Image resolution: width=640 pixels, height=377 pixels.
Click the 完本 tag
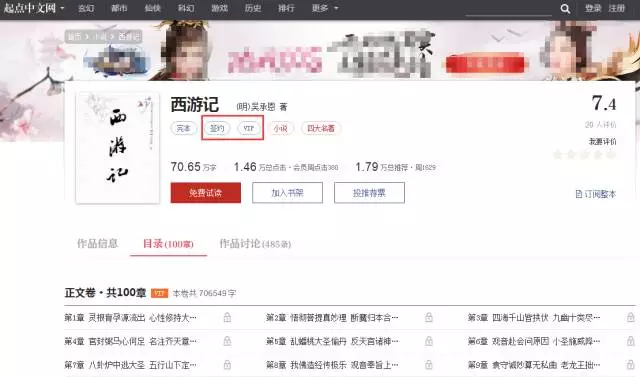tap(183, 128)
